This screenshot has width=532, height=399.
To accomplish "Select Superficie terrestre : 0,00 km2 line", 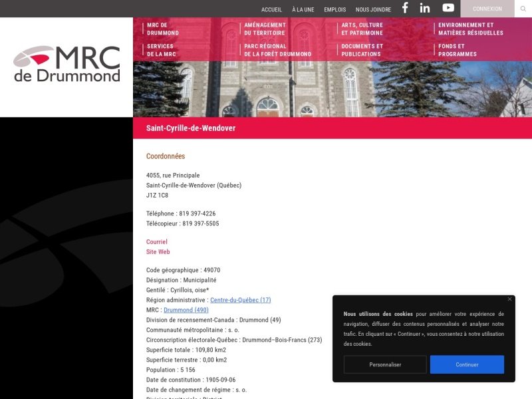I will pos(187,360).
